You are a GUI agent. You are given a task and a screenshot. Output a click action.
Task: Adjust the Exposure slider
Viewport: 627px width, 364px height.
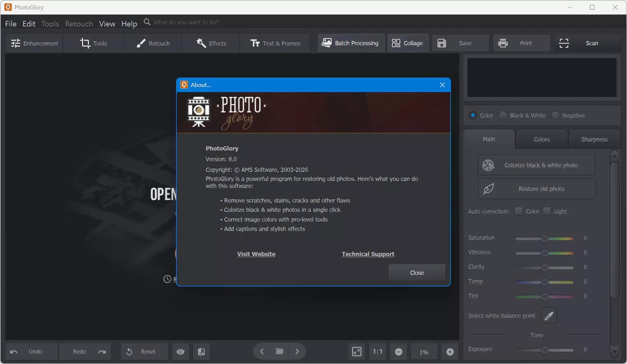545,350
